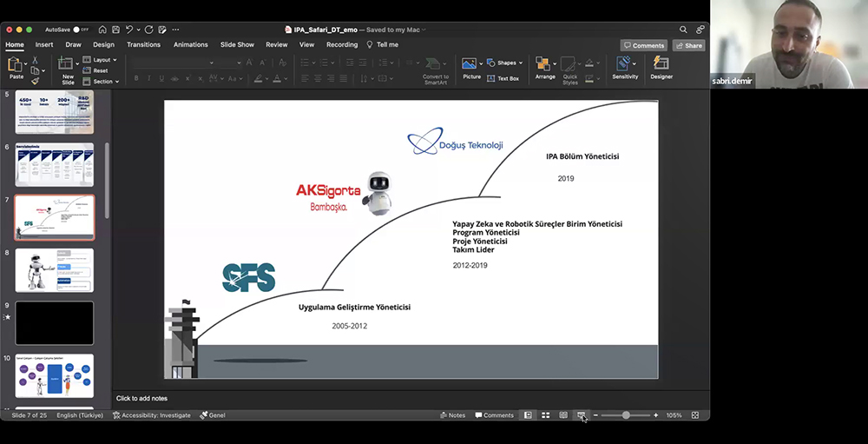Open the quick access ellipsis menu

[x=175, y=30]
